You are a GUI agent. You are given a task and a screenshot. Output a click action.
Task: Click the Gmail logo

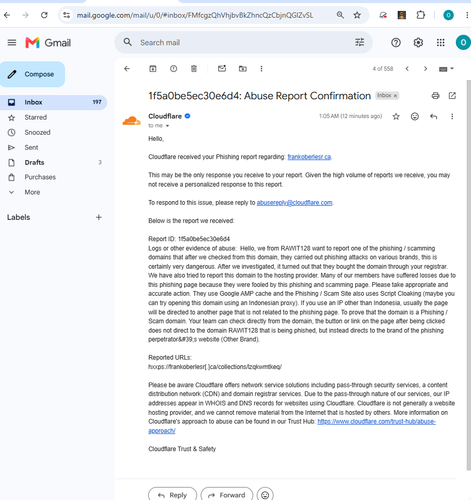(x=48, y=43)
